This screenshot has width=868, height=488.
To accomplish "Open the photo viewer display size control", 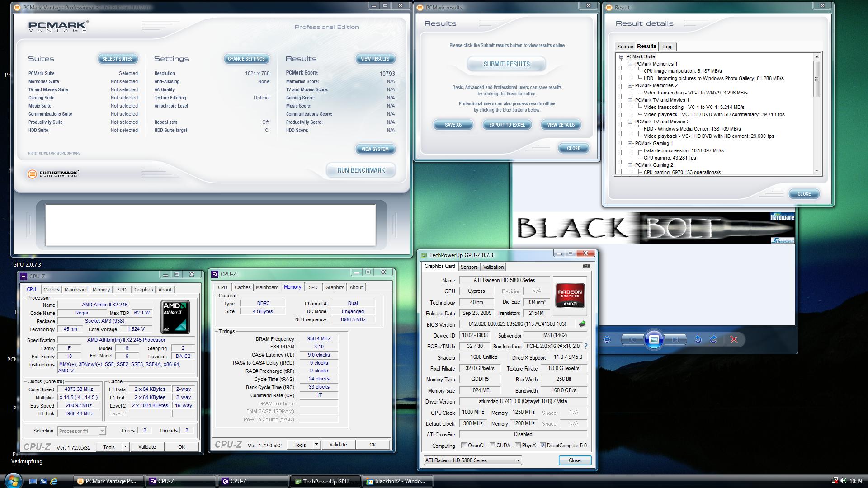I will 607,339.
